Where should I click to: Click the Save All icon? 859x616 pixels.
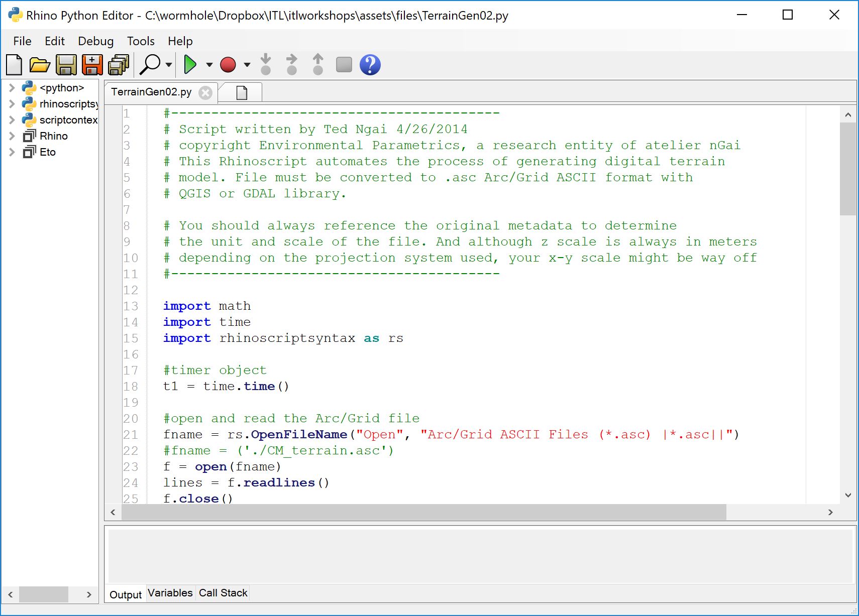tap(119, 65)
